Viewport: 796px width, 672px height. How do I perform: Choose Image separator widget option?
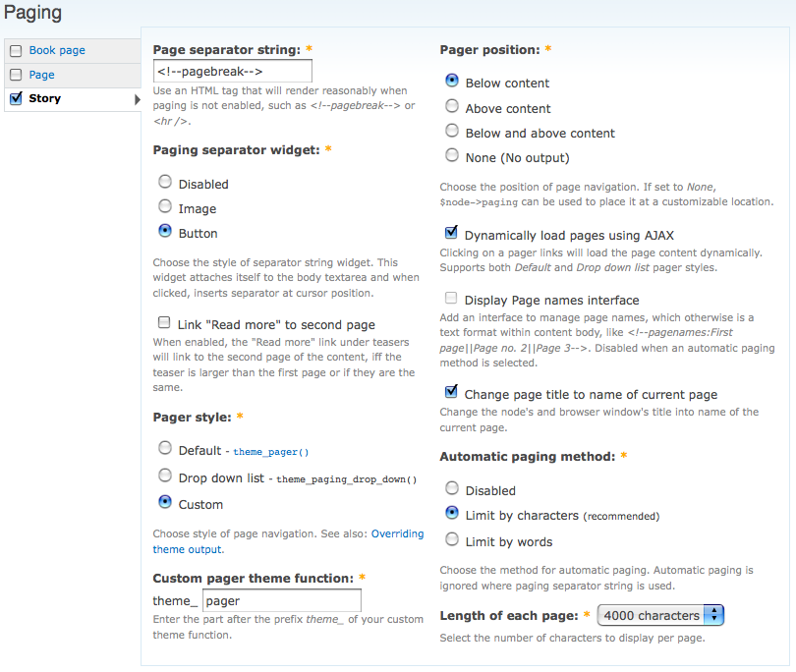(165, 207)
